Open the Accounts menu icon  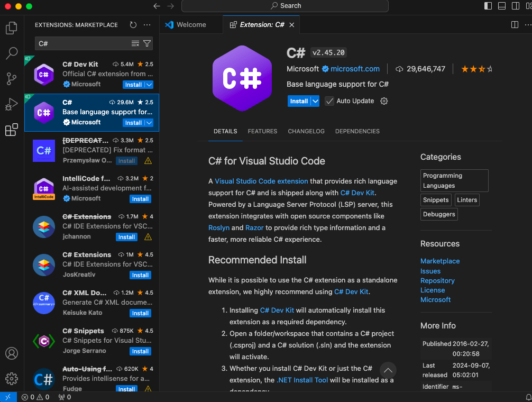tap(12, 353)
